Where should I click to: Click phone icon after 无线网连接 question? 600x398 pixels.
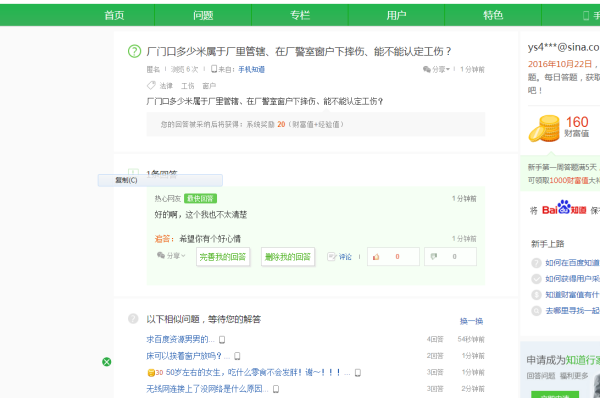(x=276, y=389)
